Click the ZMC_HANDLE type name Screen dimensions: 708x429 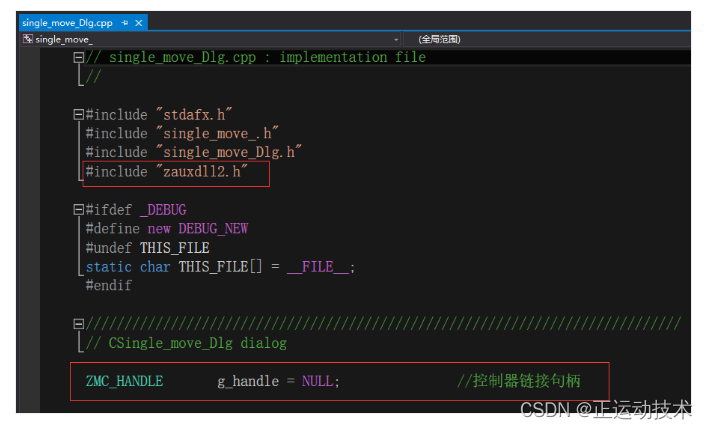pos(124,382)
